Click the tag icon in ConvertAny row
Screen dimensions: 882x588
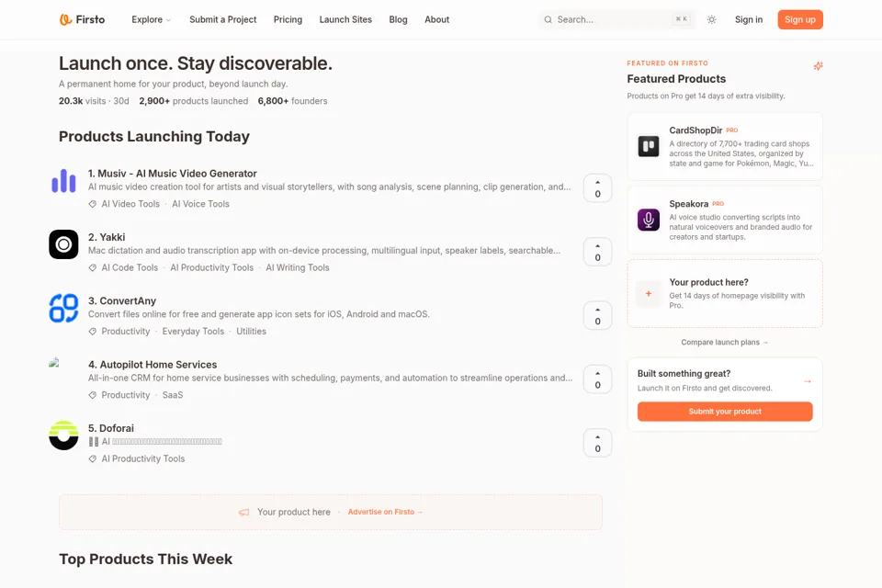click(92, 332)
